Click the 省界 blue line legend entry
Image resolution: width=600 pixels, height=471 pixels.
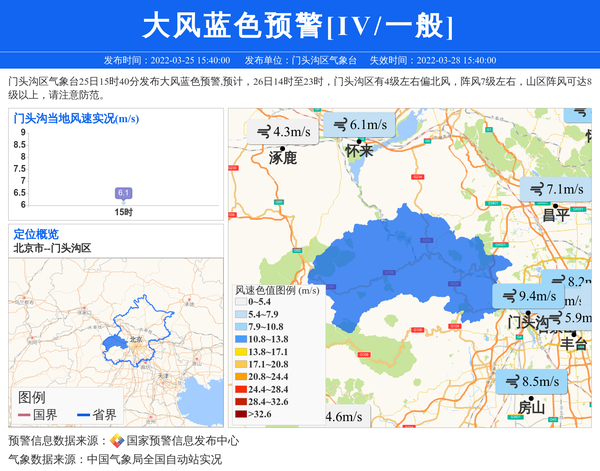point(96,415)
